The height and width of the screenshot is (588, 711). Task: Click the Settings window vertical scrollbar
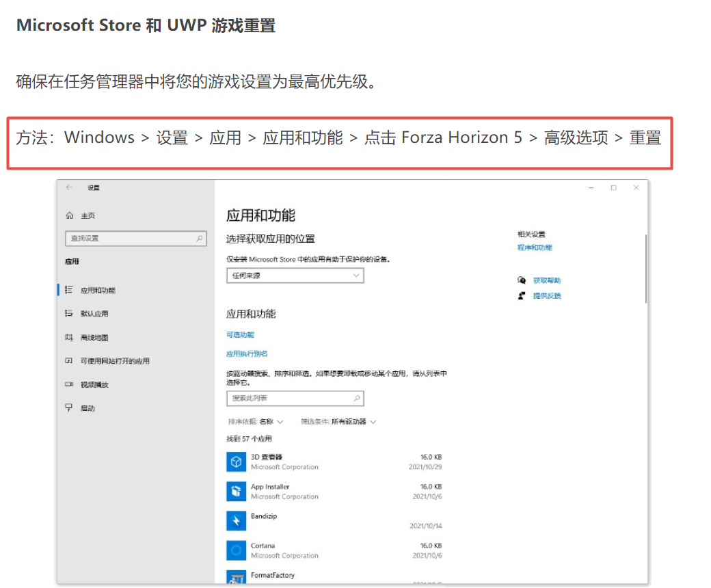coord(645,269)
